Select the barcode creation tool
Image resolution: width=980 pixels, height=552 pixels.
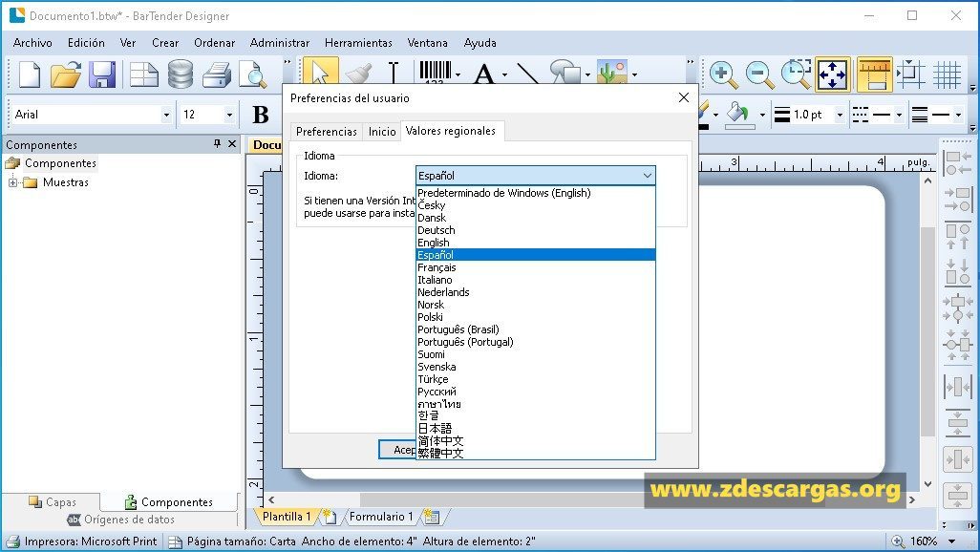point(435,72)
